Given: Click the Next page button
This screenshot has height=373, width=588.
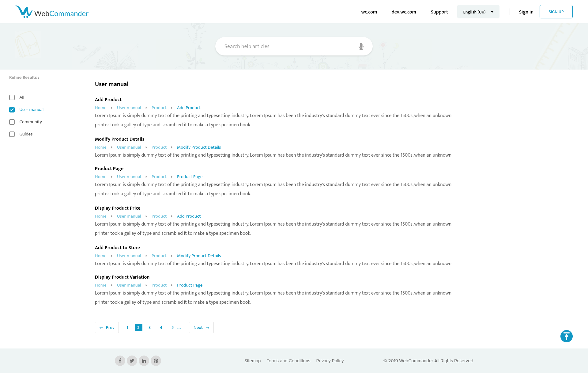Looking at the screenshot, I should tap(201, 328).
